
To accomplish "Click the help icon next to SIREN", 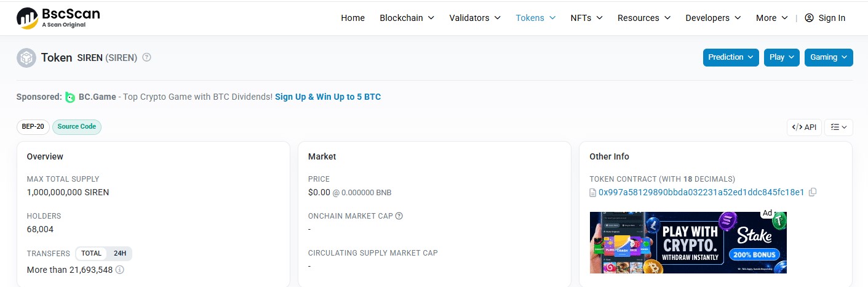I will (146, 57).
